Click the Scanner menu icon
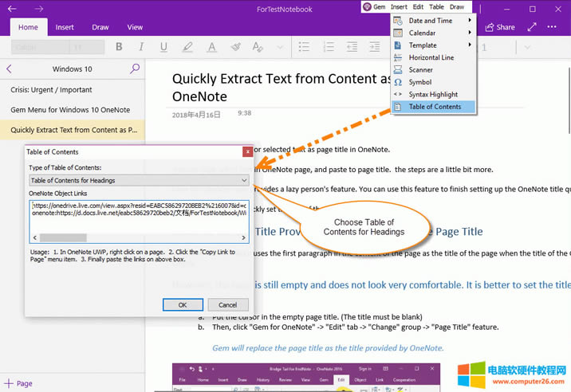 coord(398,69)
